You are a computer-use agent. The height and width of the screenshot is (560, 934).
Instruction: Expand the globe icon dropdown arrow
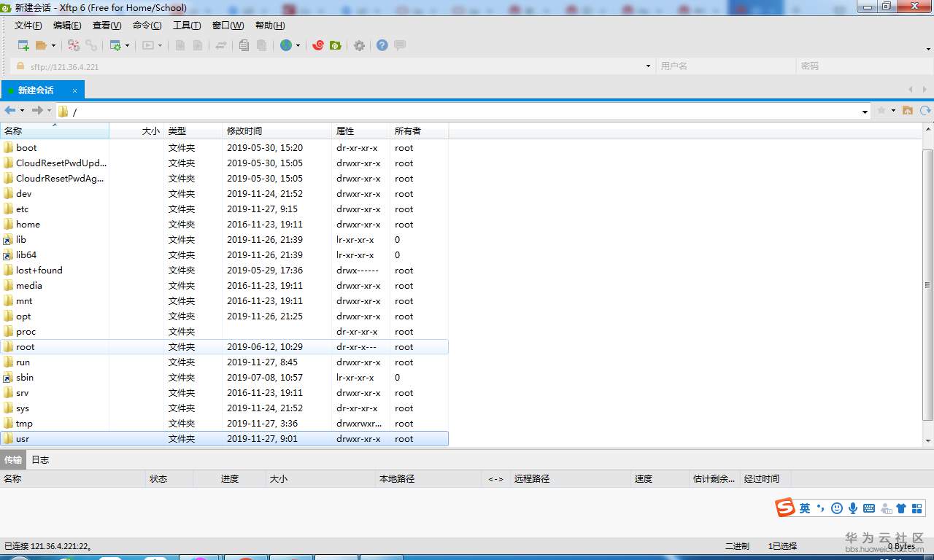point(298,45)
